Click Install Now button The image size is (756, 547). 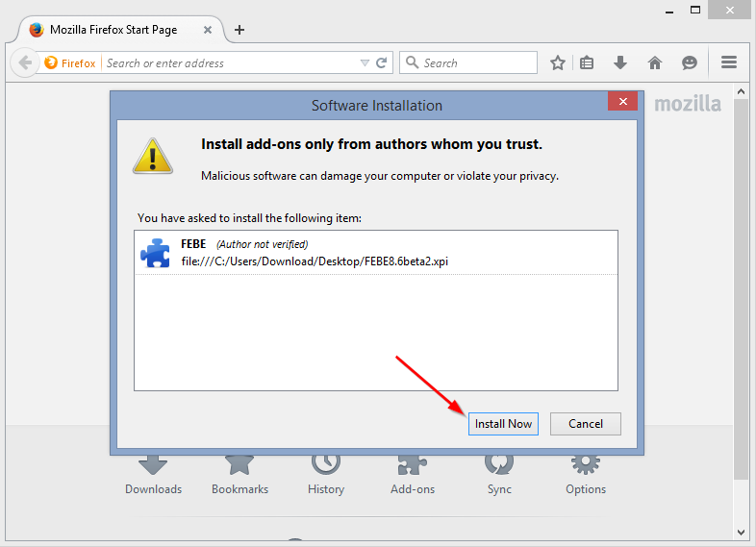503,424
